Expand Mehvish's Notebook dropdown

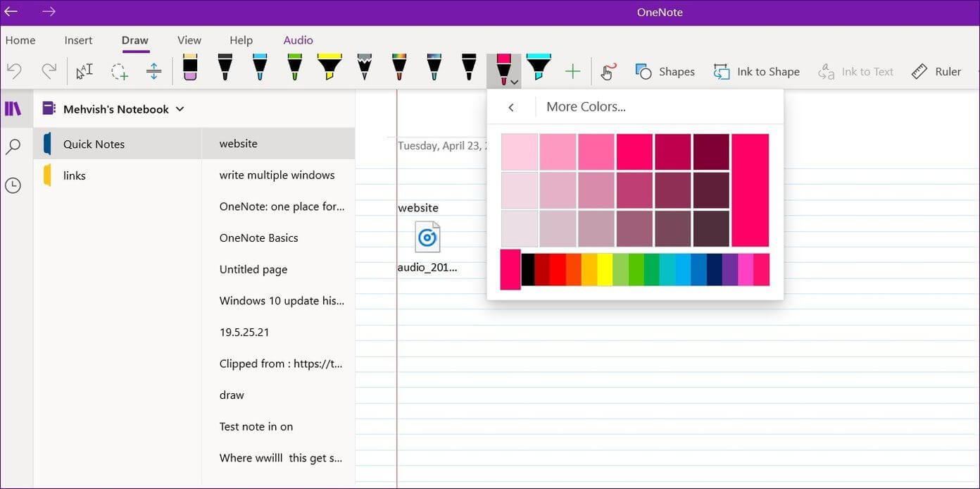180,109
